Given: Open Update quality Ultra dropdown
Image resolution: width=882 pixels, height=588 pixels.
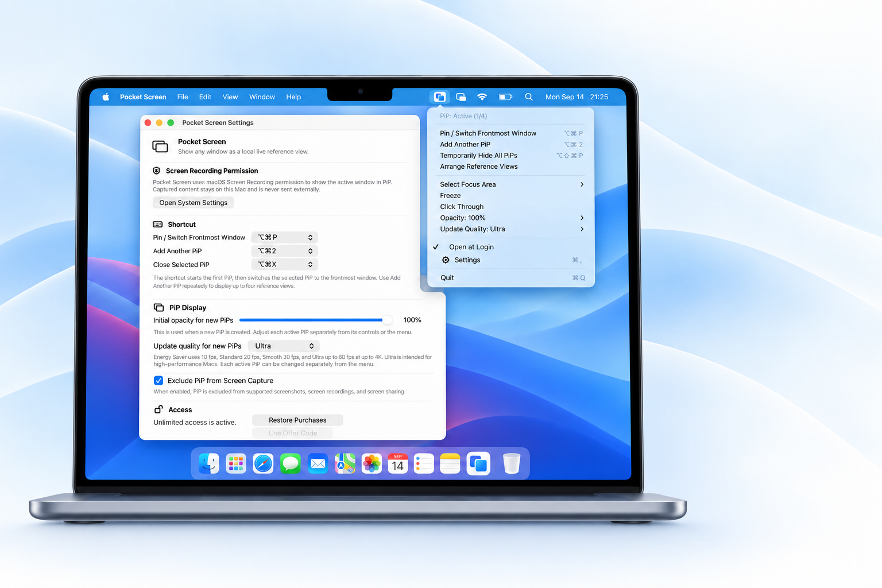Looking at the screenshot, I should [284, 346].
